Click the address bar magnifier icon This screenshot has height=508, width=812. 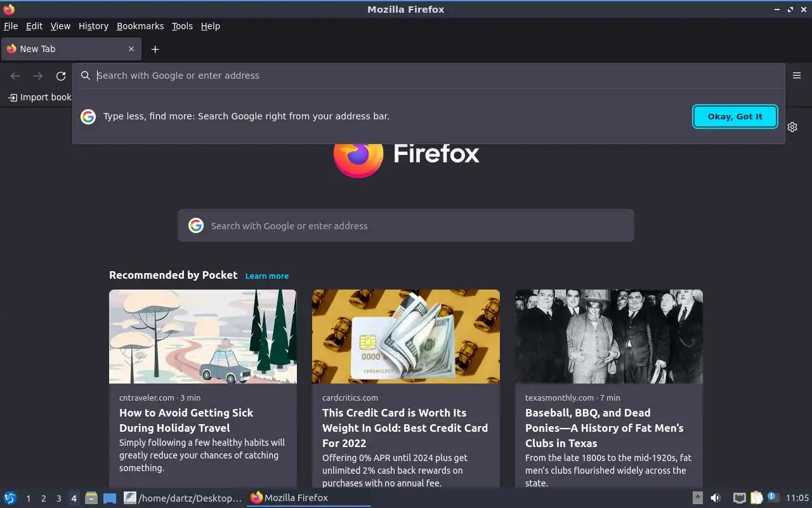pyautogui.click(x=86, y=76)
